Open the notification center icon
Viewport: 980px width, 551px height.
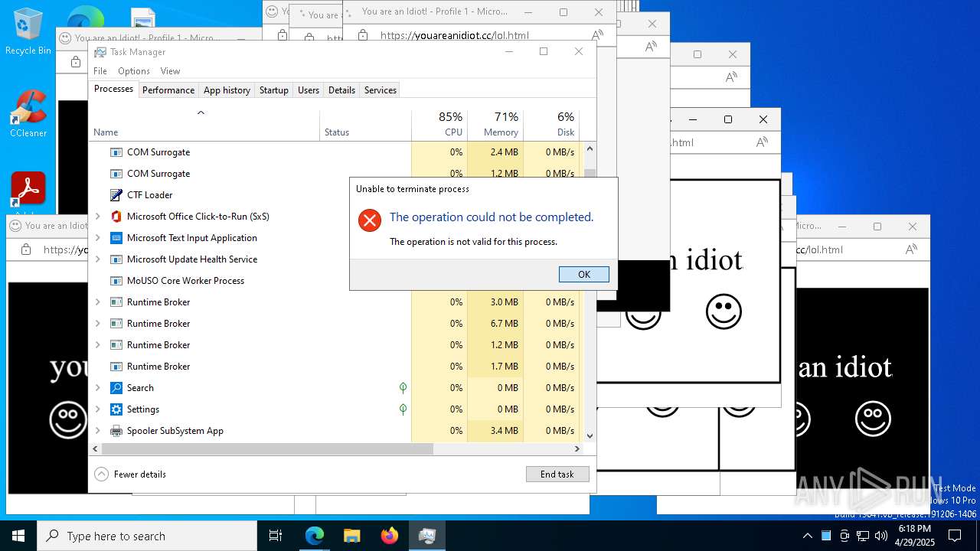(x=955, y=536)
